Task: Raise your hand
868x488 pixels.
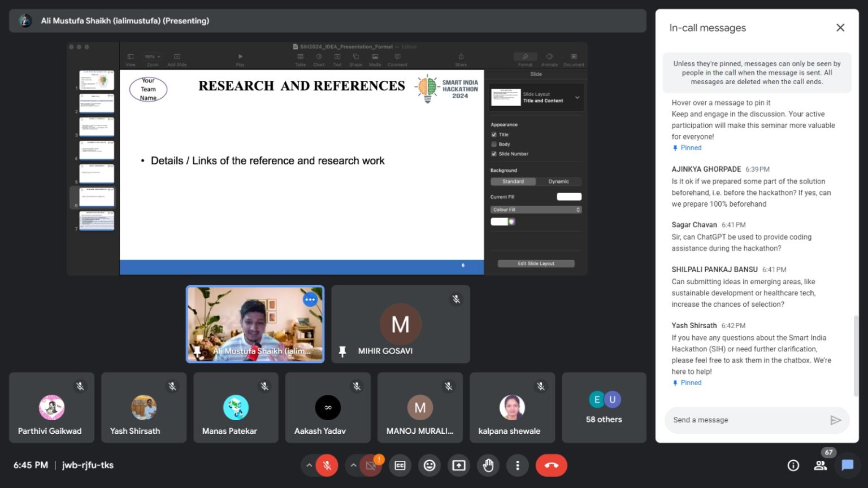Action: point(488,465)
